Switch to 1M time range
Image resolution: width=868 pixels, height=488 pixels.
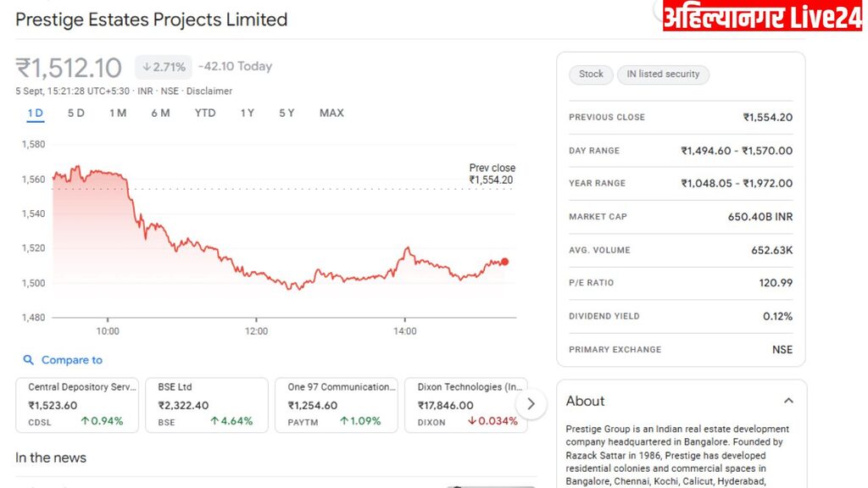pos(118,113)
